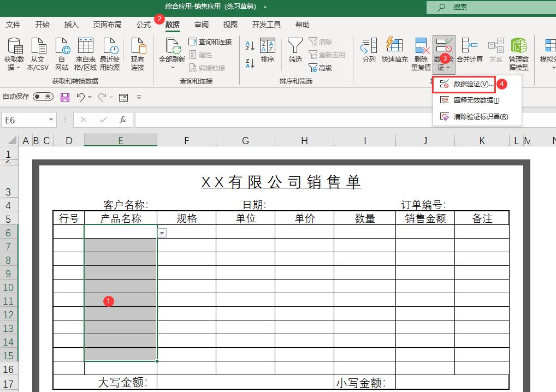This screenshot has width=556, height=392.
Task: Open the 文件 tab
Action: 13,25
